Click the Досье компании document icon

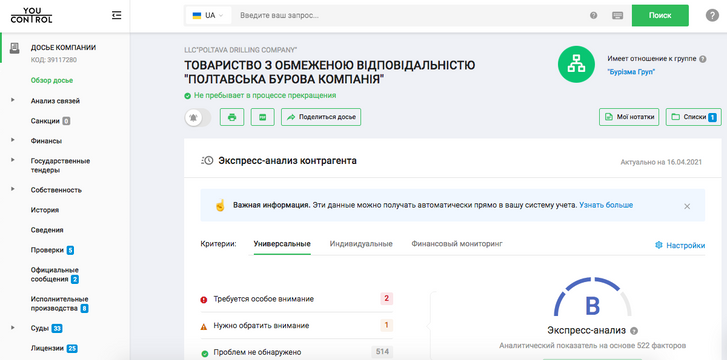[15, 48]
